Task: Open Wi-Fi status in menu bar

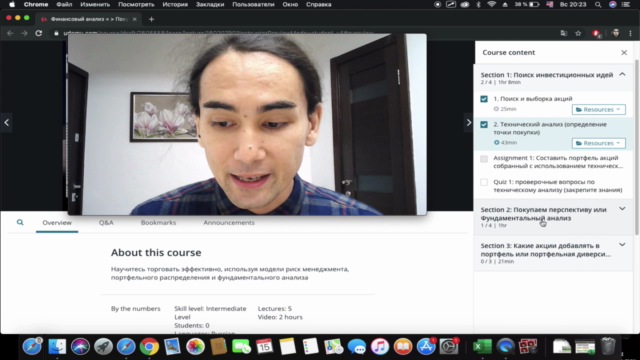Action: (x=492, y=4)
